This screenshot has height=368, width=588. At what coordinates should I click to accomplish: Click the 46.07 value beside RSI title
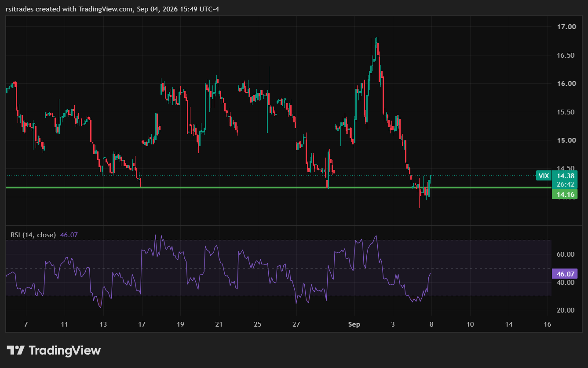click(x=69, y=235)
